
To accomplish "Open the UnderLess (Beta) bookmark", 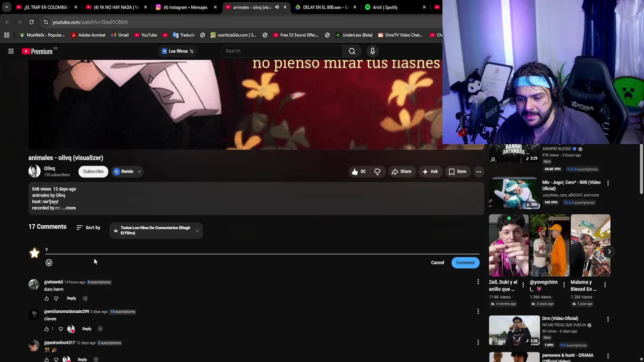I will tap(354, 35).
